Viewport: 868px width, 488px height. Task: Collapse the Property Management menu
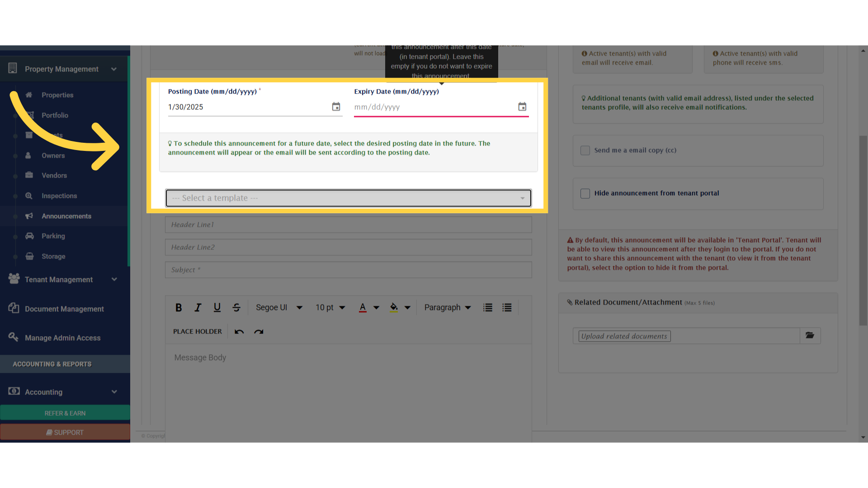pos(114,69)
